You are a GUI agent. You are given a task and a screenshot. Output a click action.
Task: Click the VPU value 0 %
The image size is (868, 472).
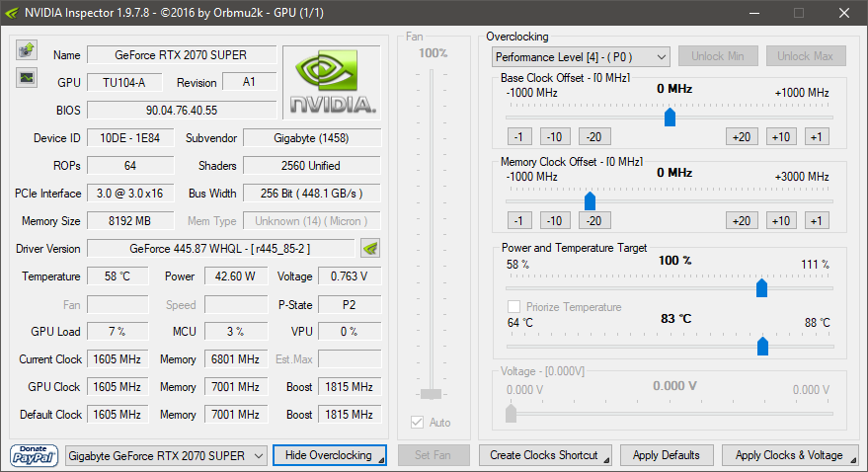(x=350, y=332)
